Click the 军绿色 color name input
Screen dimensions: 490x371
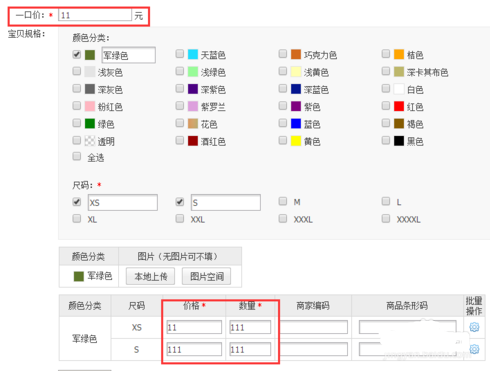point(128,55)
